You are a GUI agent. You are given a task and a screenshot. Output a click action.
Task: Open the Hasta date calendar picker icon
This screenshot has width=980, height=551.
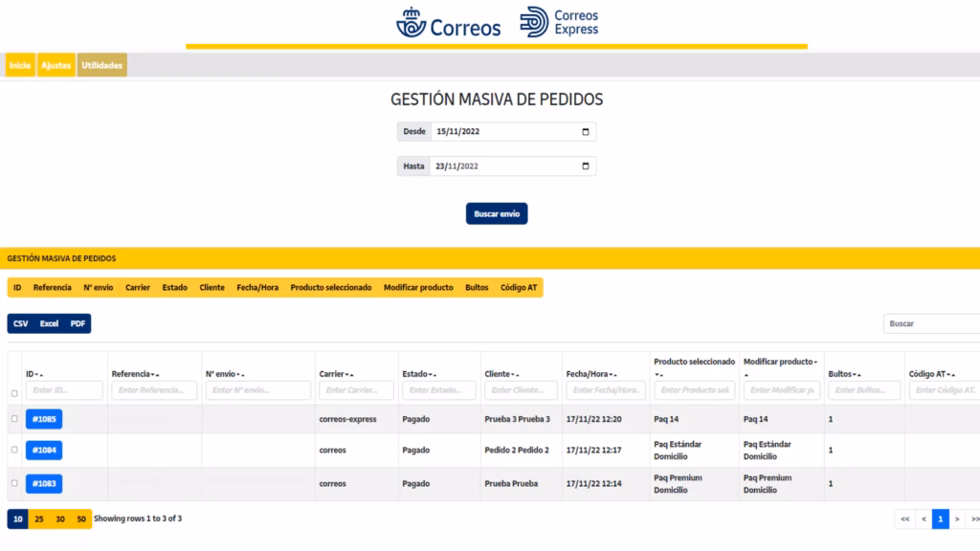click(586, 166)
